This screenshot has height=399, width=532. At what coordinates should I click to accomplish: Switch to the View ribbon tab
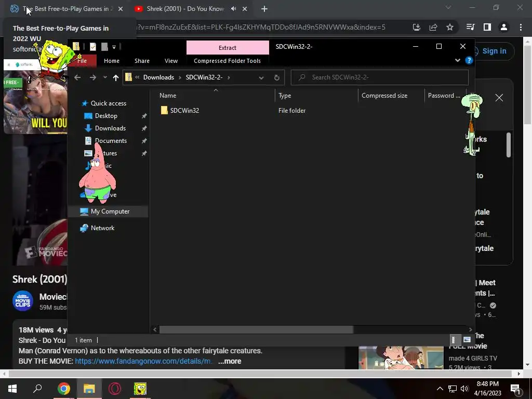[x=171, y=61]
